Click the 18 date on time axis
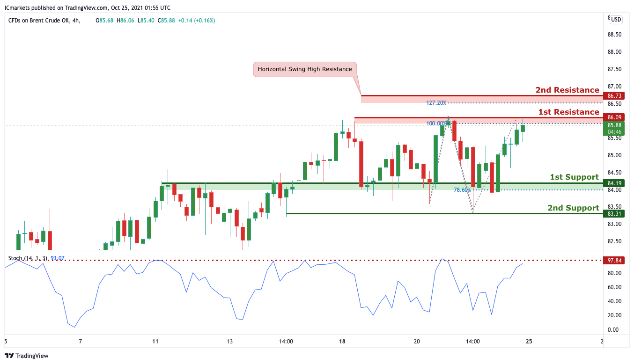This screenshot has height=364, width=634. click(342, 342)
